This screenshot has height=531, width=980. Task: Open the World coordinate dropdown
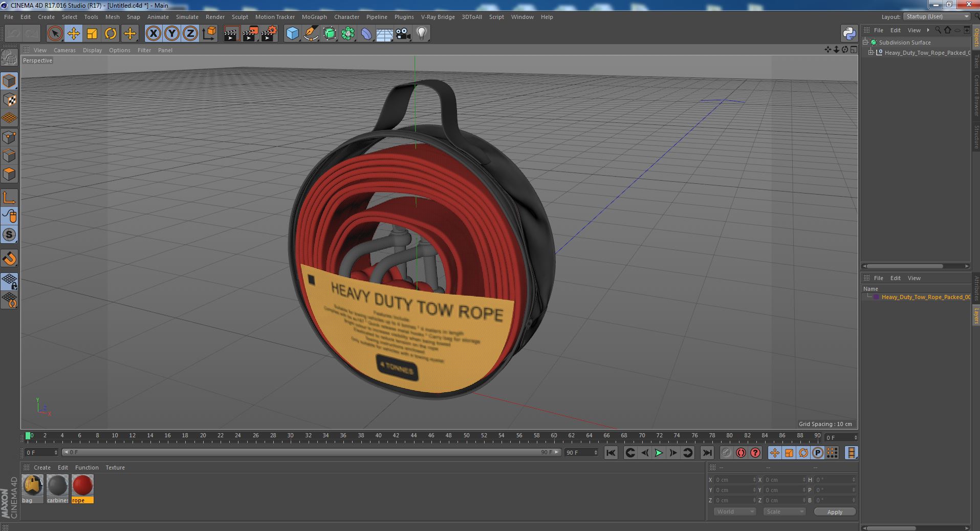(734, 512)
